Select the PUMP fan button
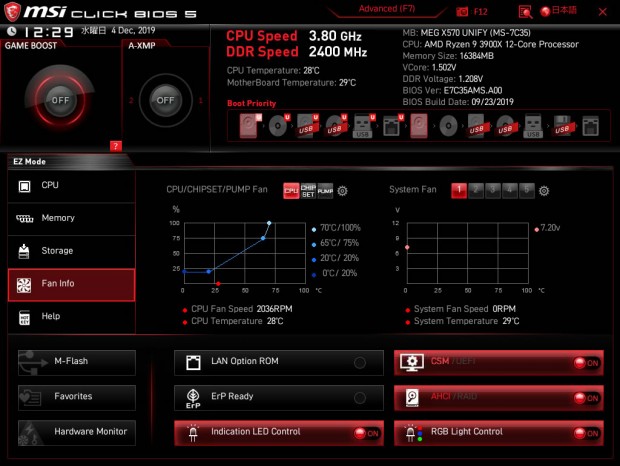Image resolution: width=620 pixels, height=466 pixels. 325,191
